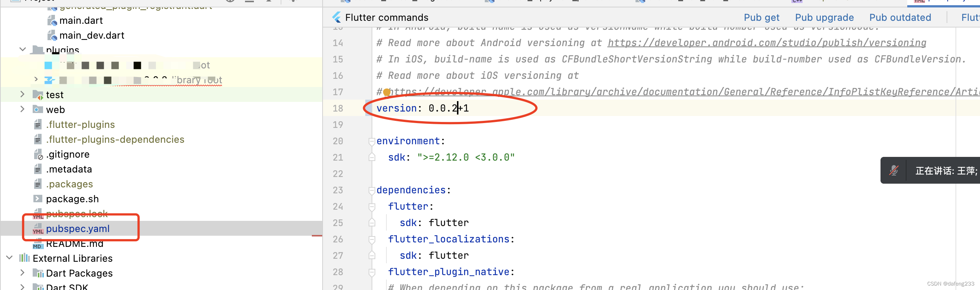
Task: Select the main_dev.dart Dart file icon
Action: (53, 35)
